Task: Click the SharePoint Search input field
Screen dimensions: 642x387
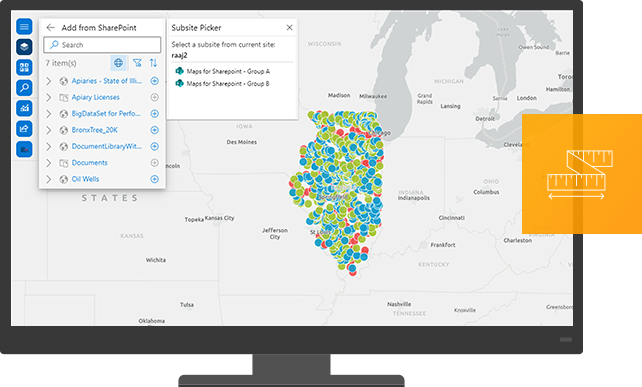Action: pos(102,45)
